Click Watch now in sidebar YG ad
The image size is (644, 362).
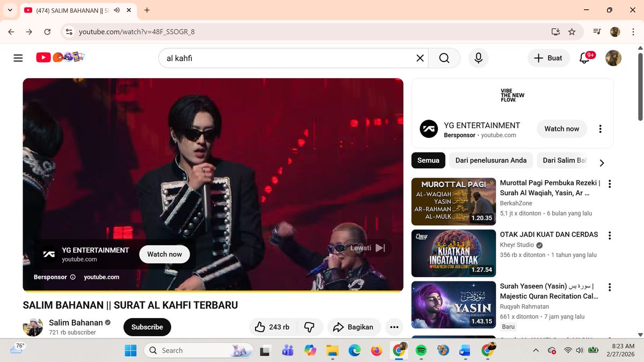(561, 129)
